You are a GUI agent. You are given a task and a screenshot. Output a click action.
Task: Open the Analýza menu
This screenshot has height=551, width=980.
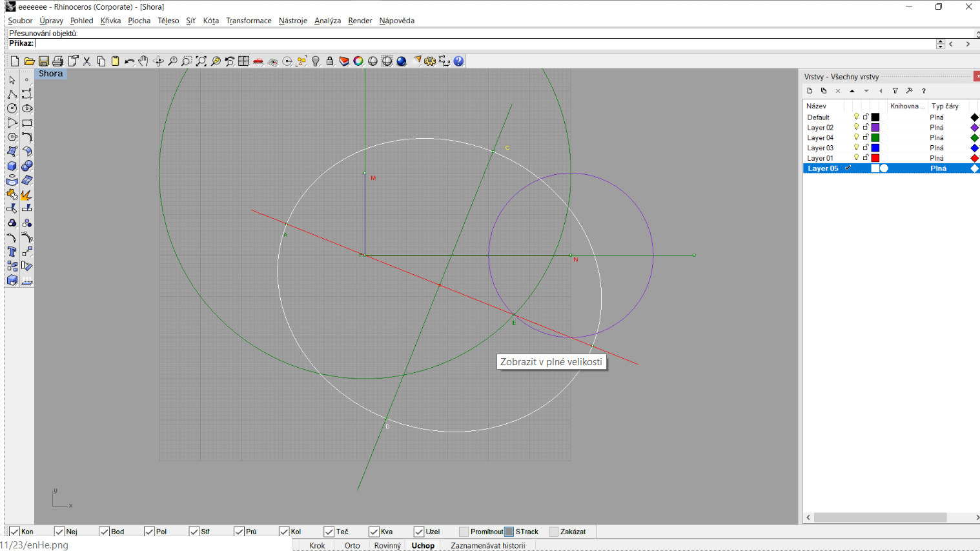327,21
